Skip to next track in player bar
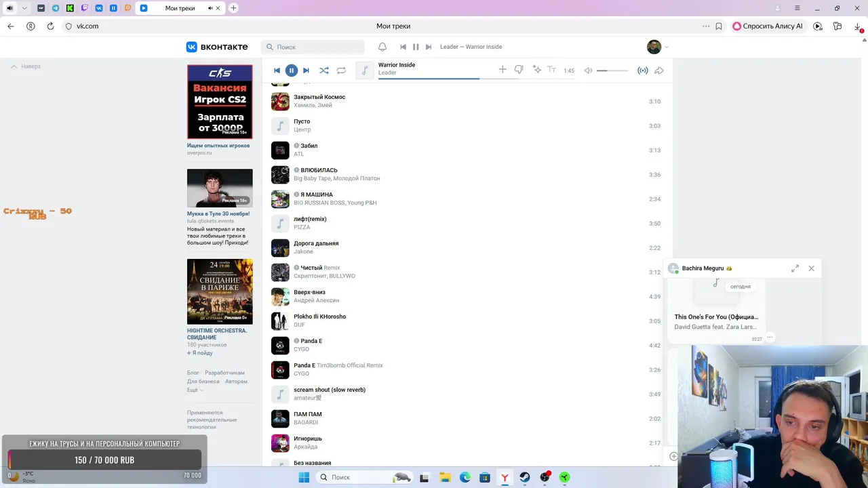 (x=306, y=70)
